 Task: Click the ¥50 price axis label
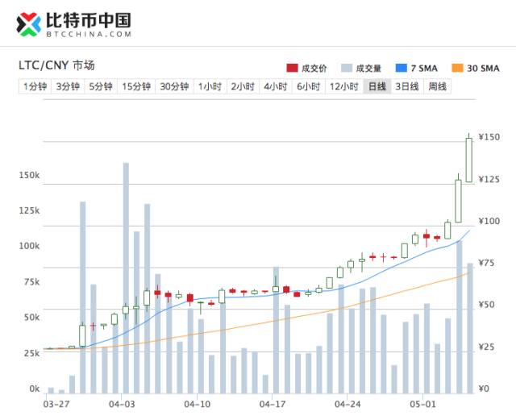tap(486, 305)
